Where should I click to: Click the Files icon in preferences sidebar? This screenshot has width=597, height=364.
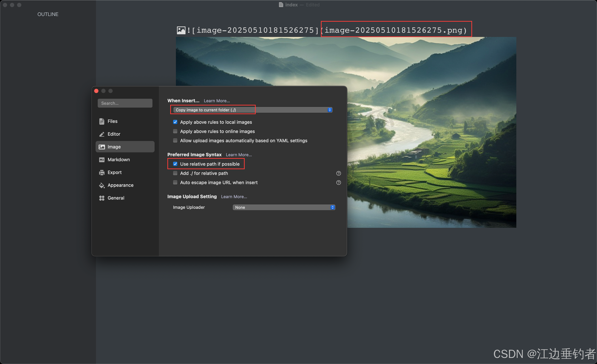pos(102,121)
